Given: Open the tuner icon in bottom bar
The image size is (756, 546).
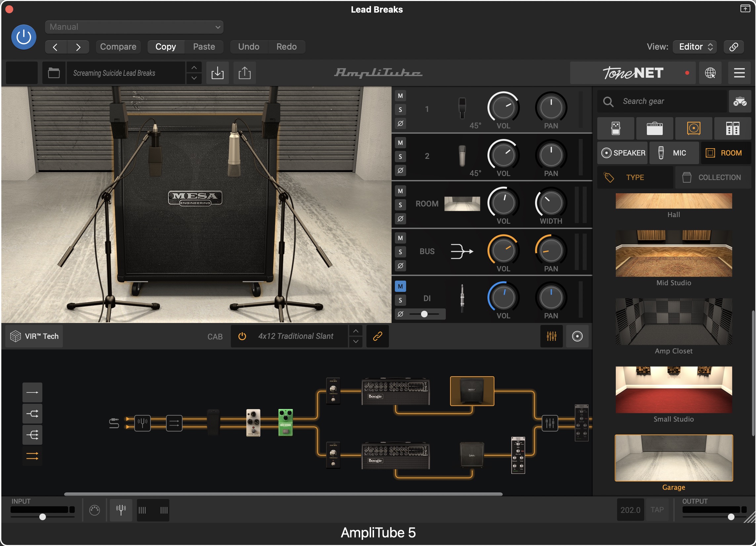Looking at the screenshot, I should (x=121, y=510).
